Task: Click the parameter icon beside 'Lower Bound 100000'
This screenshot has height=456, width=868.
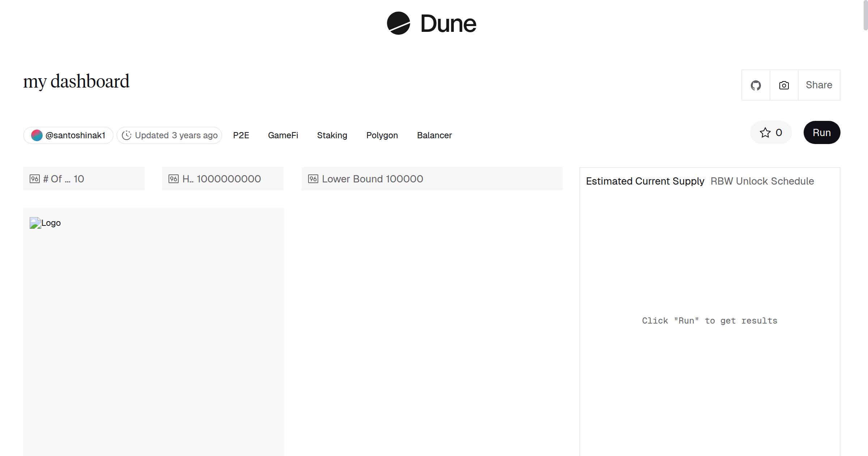Action: (313, 178)
